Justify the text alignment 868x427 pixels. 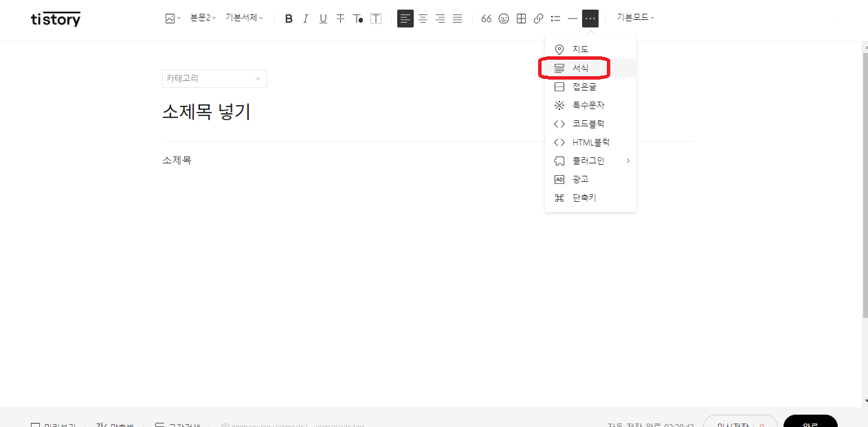coord(457,19)
